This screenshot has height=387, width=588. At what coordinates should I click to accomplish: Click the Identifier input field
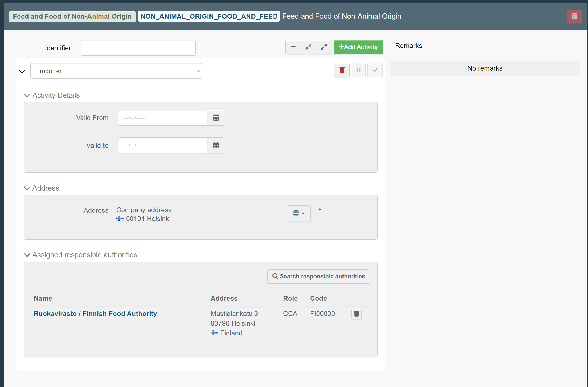click(138, 47)
